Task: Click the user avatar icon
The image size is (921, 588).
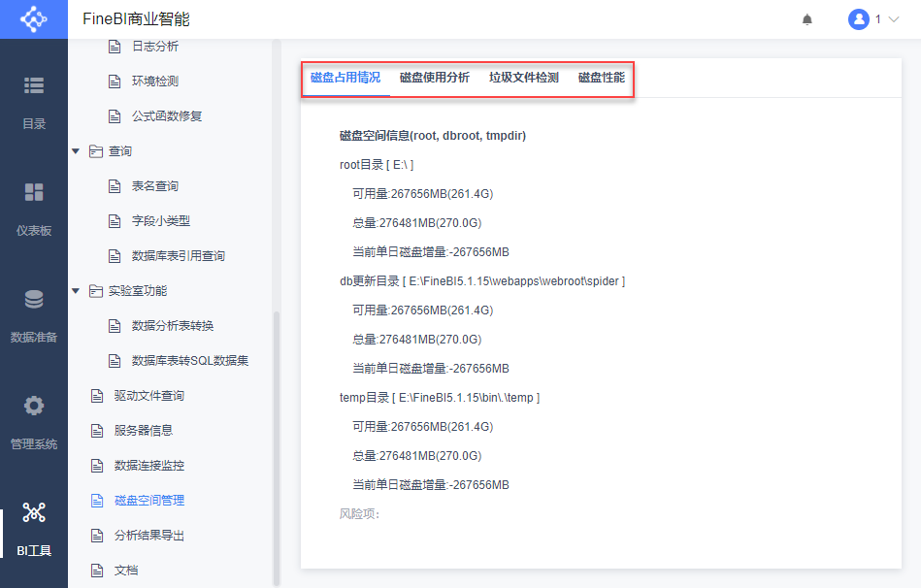Action: coord(858,19)
